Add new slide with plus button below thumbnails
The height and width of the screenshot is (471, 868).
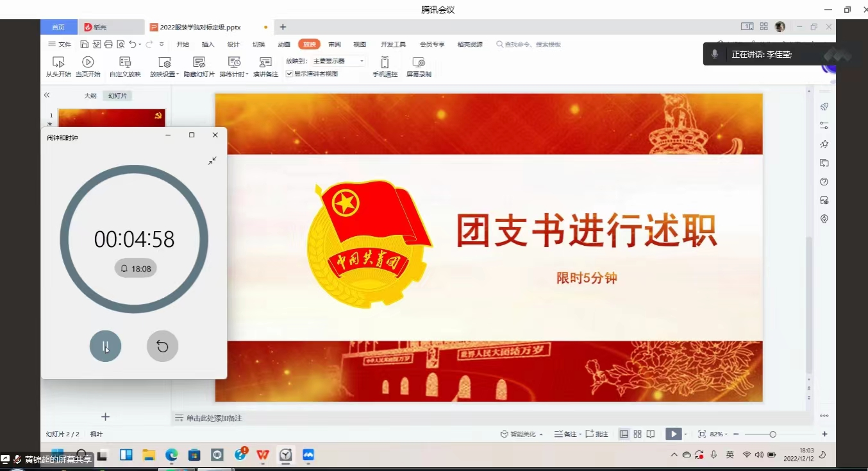106,417
